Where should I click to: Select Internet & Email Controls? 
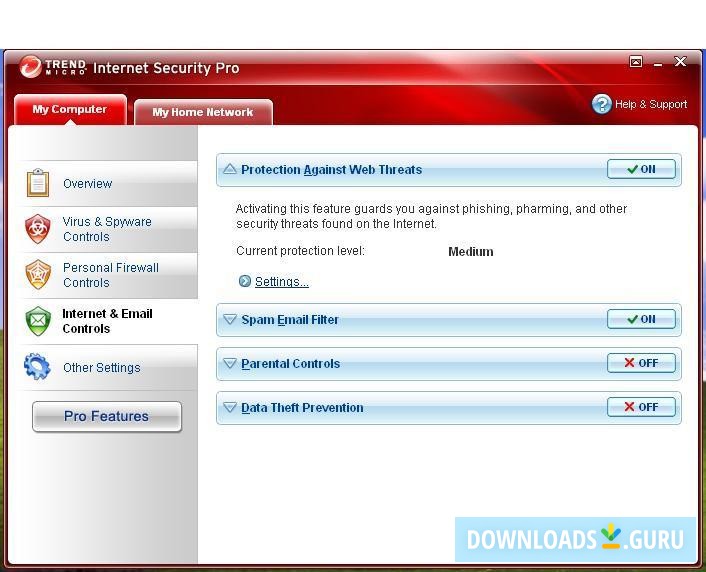(109, 321)
